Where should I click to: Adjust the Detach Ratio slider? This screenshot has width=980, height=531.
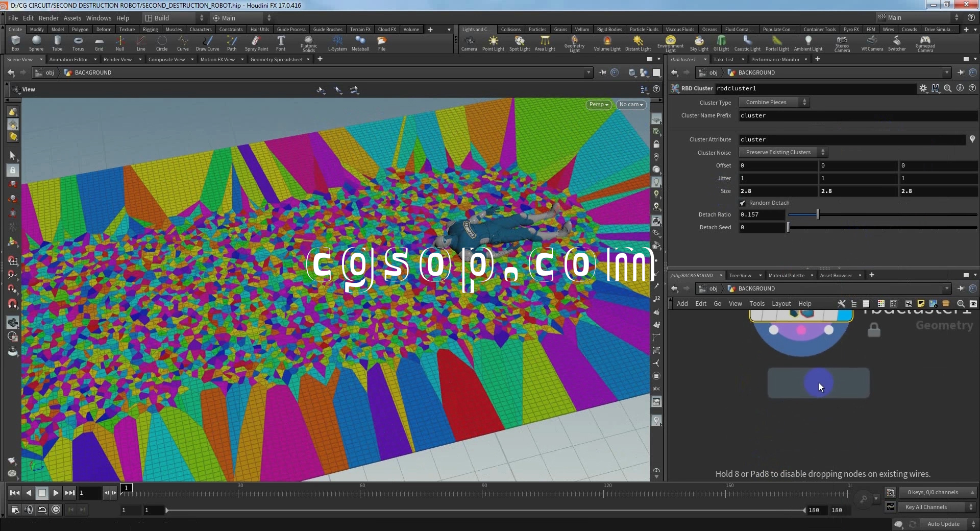tap(818, 215)
